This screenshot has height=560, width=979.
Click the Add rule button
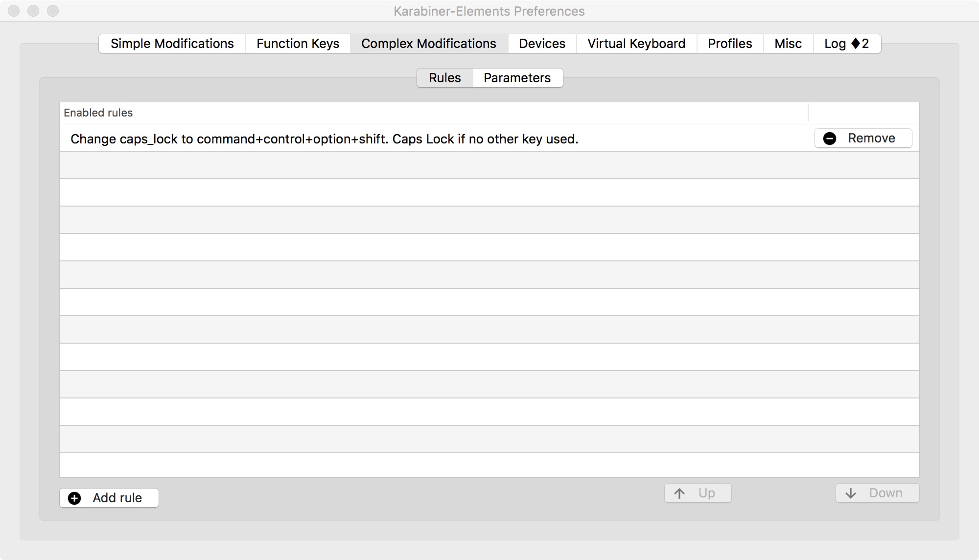pos(110,497)
